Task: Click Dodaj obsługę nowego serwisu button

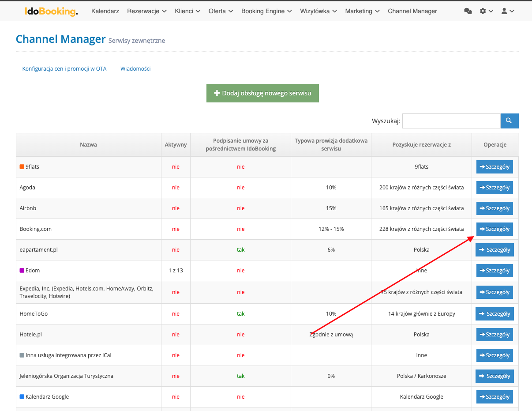Action: [262, 93]
